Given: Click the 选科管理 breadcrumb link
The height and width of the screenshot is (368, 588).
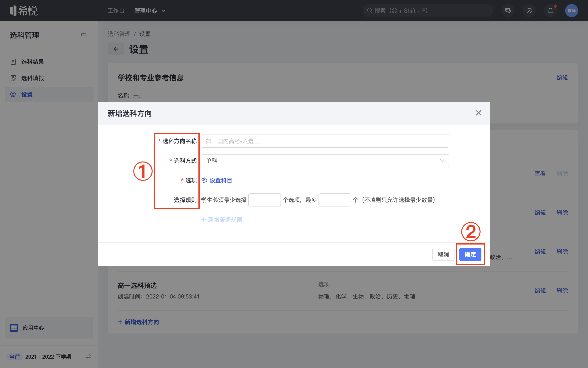Looking at the screenshot, I should point(119,34).
